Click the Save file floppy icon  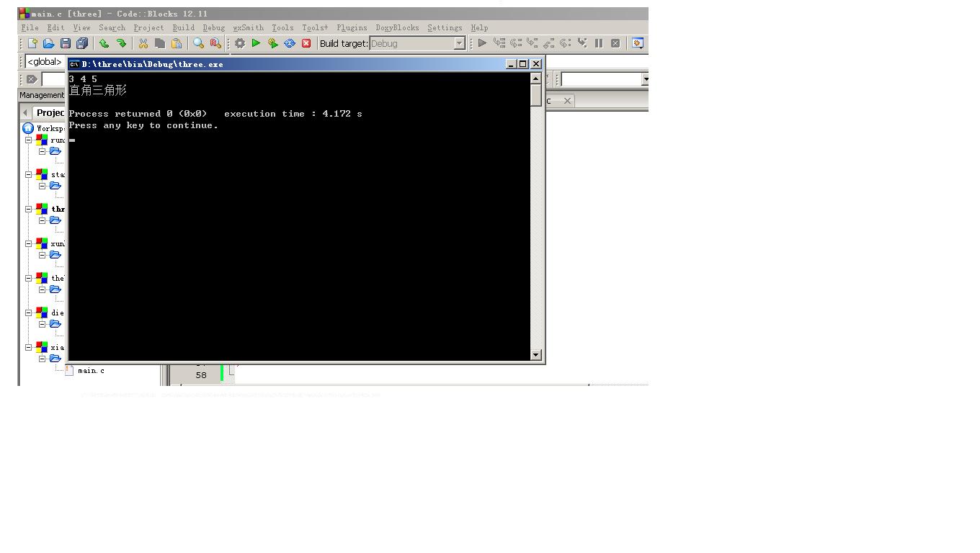tap(66, 43)
